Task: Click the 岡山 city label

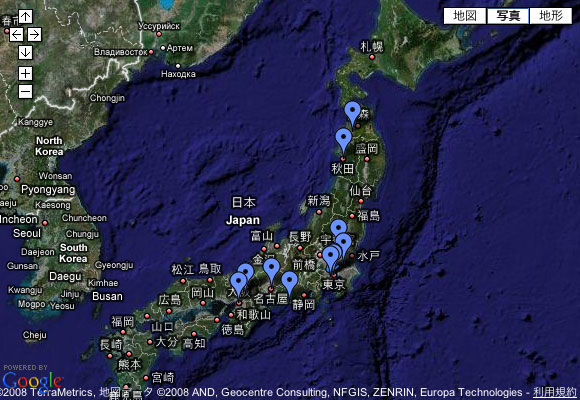Action: coord(202,293)
